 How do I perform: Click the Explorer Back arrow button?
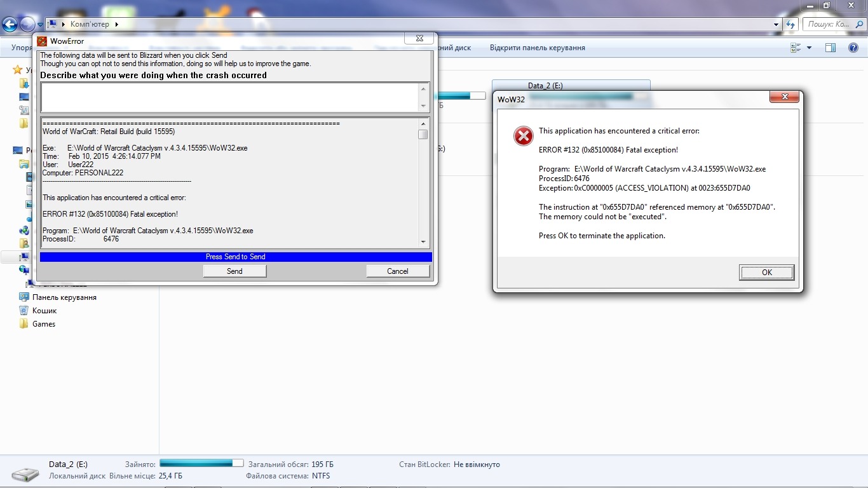pyautogui.click(x=10, y=25)
